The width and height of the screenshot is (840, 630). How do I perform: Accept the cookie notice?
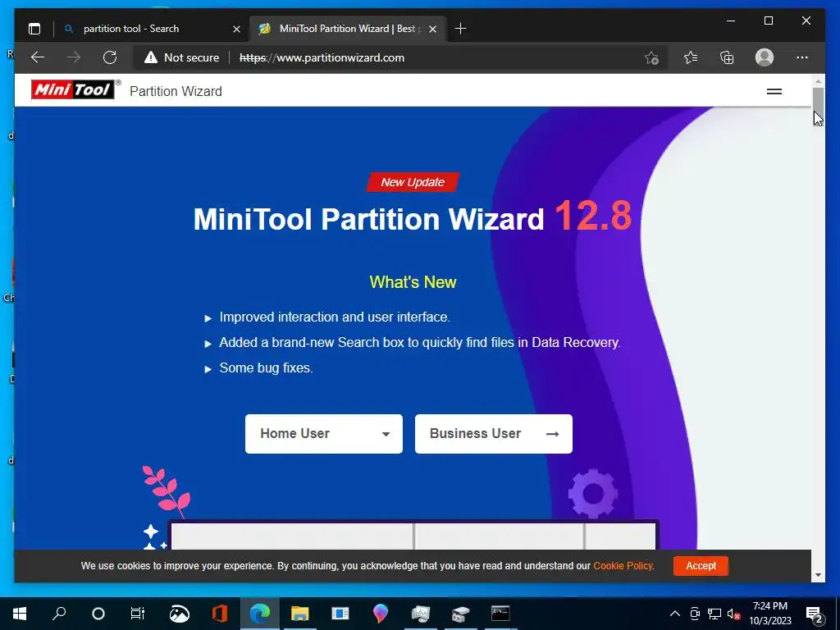click(x=701, y=566)
